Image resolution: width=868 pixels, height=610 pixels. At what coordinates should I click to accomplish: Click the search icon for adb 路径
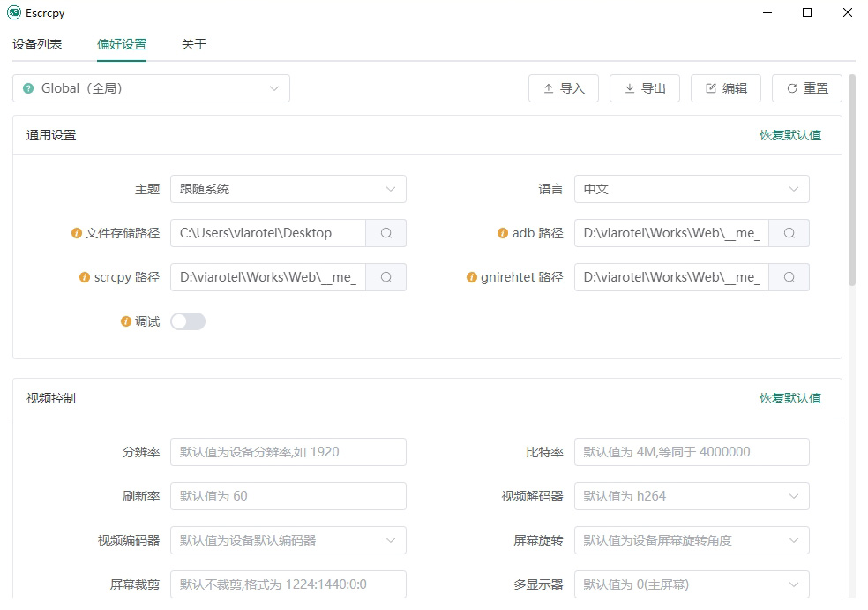(789, 233)
